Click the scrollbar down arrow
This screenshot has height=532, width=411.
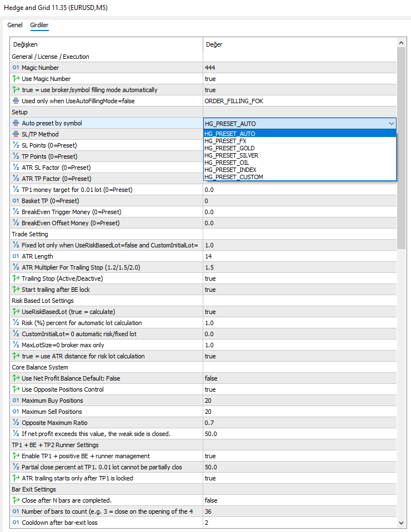[401, 523]
